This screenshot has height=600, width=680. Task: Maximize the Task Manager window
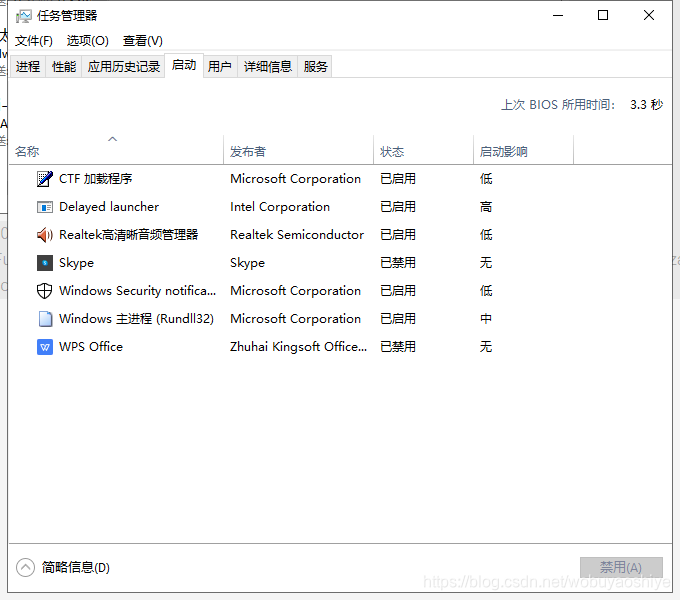603,16
